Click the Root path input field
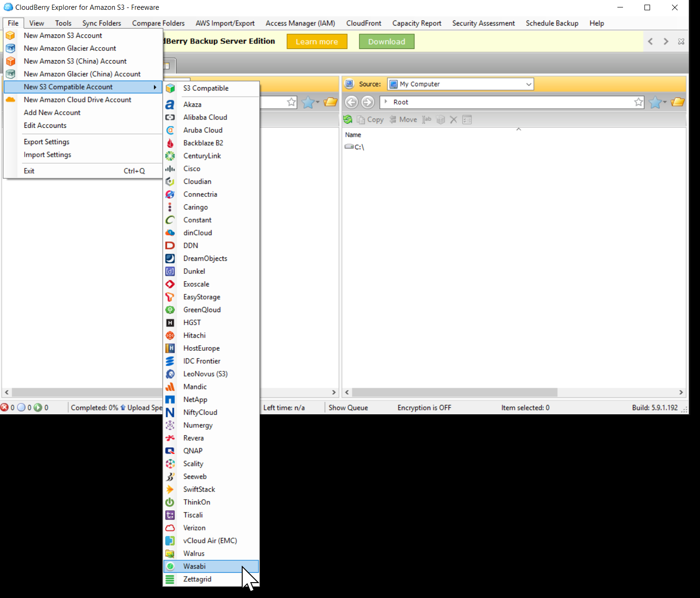 [x=511, y=102]
